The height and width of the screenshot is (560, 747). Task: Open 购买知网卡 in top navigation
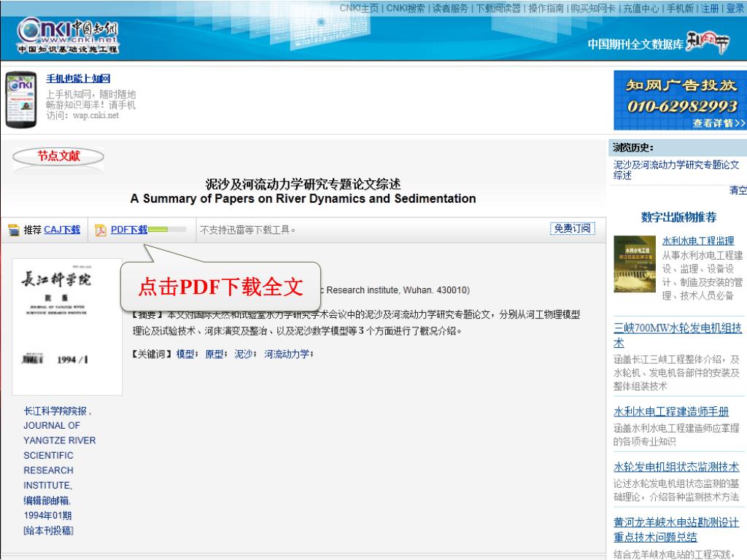pyautogui.click(x=593, y=8)
